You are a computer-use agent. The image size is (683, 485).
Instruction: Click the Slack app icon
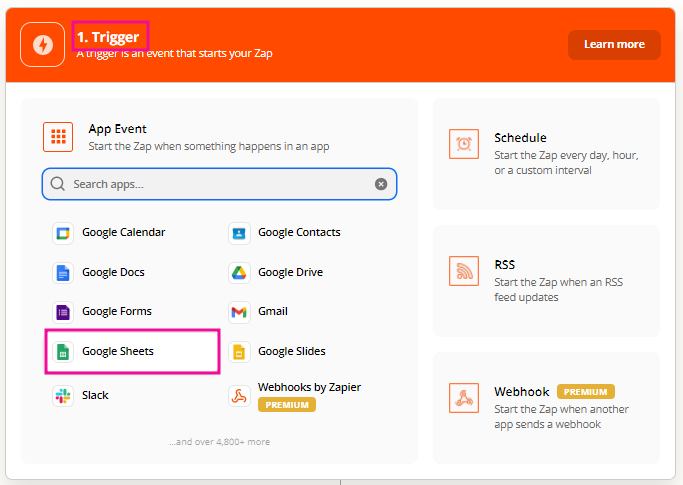tap(63, 396)
